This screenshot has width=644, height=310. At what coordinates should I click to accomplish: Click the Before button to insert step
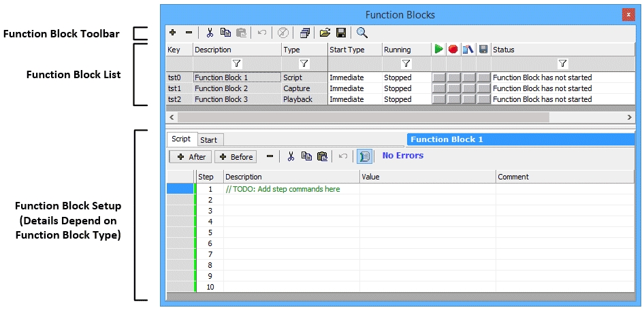(x=236, y=157)
